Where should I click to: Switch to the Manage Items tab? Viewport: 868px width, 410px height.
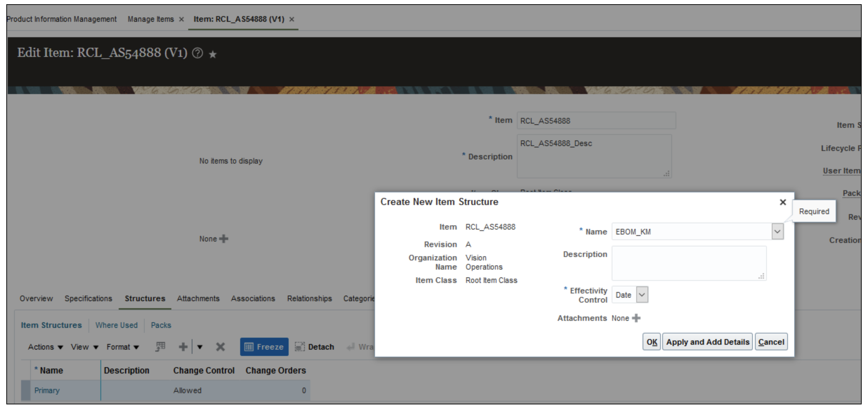pyautogui.click(x=151, y=19)
